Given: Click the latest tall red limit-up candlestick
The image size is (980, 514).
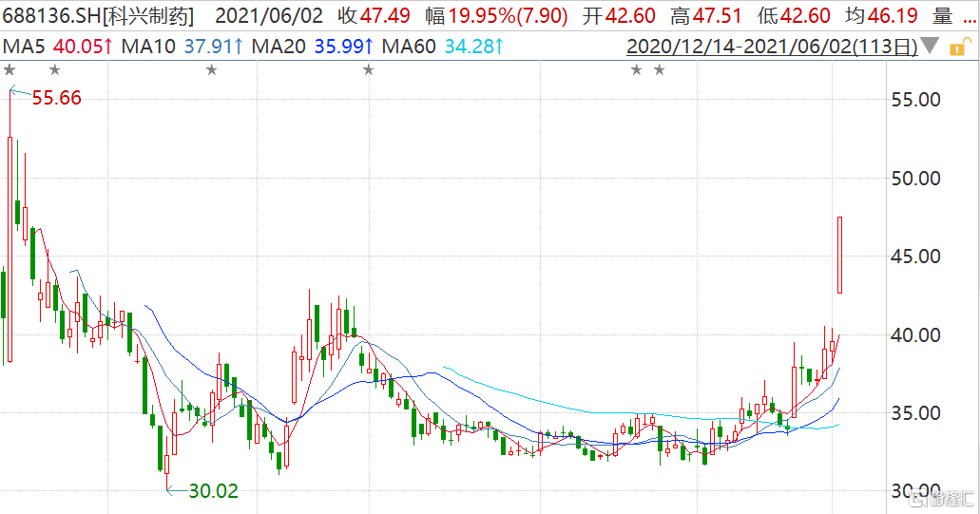Looking at the screenshot, I should (840, 255).
